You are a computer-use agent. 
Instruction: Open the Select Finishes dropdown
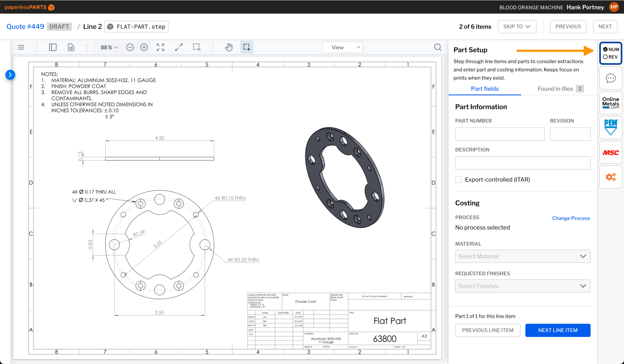click(523, 286)
